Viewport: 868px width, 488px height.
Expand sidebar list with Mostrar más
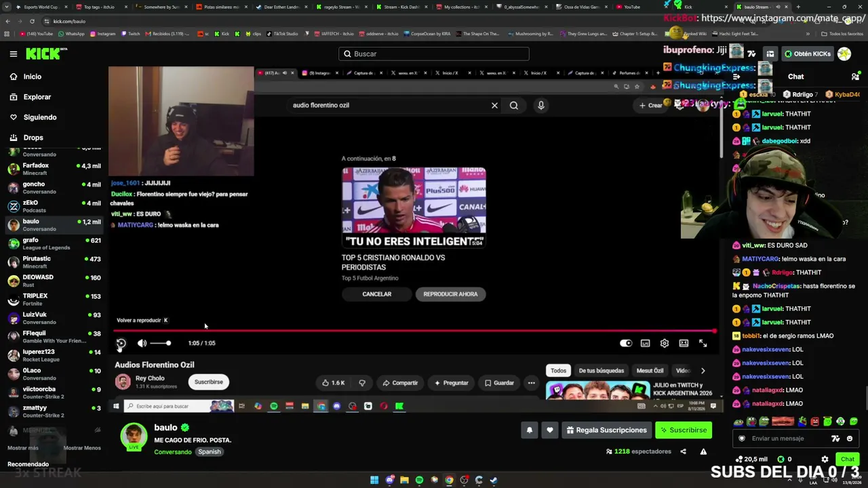tap(23, 448)
